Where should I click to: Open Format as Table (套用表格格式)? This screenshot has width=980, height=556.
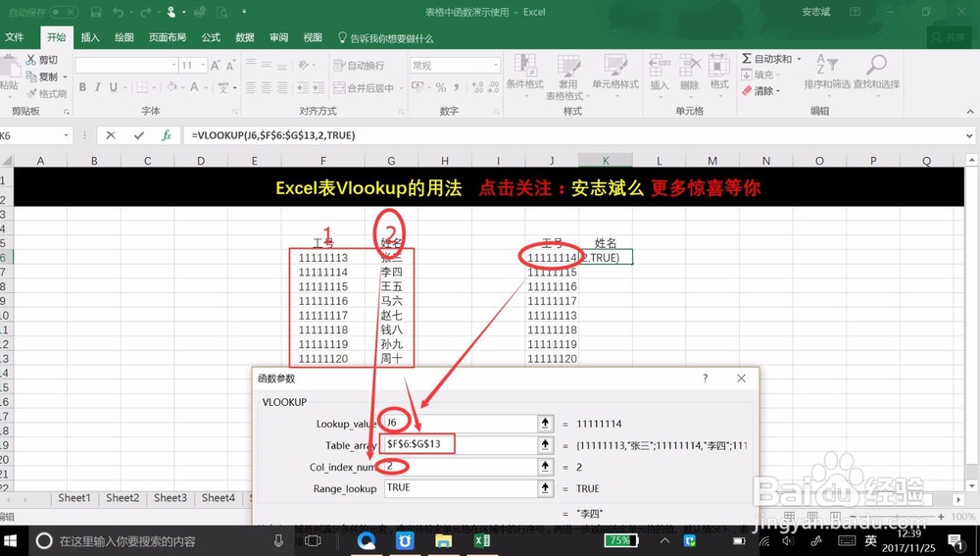(567, 76)
